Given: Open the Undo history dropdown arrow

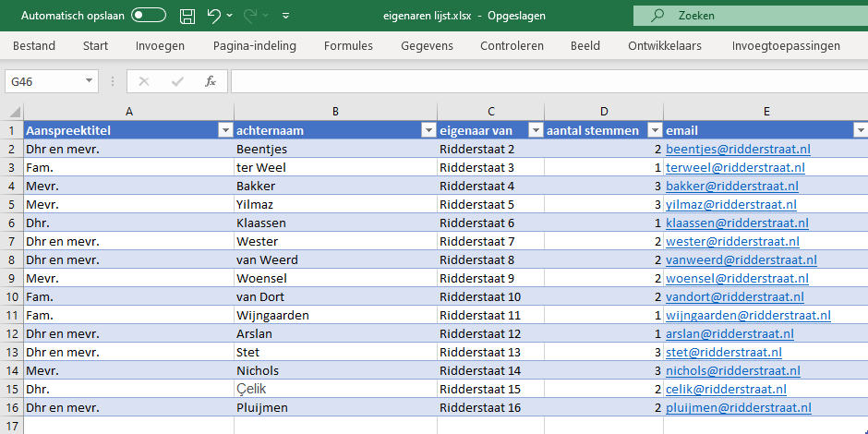Looking at the screenshot, I should (230, 16).
